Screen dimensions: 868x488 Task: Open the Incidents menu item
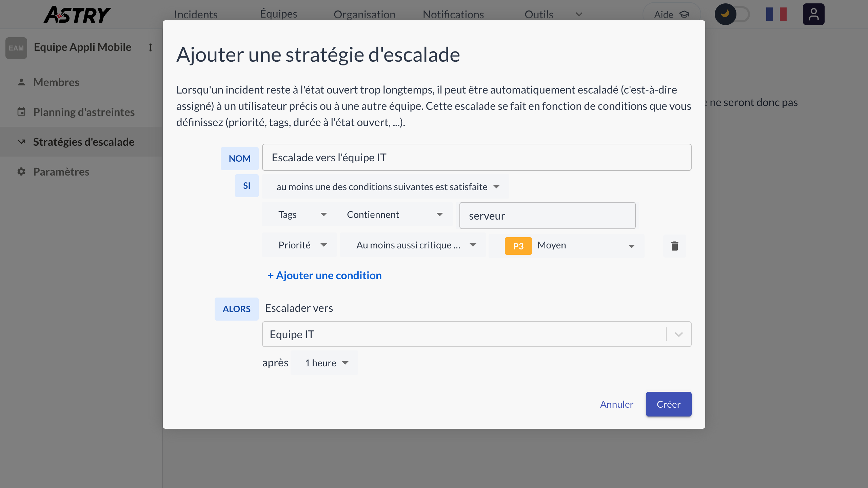(x=196, y=15)
